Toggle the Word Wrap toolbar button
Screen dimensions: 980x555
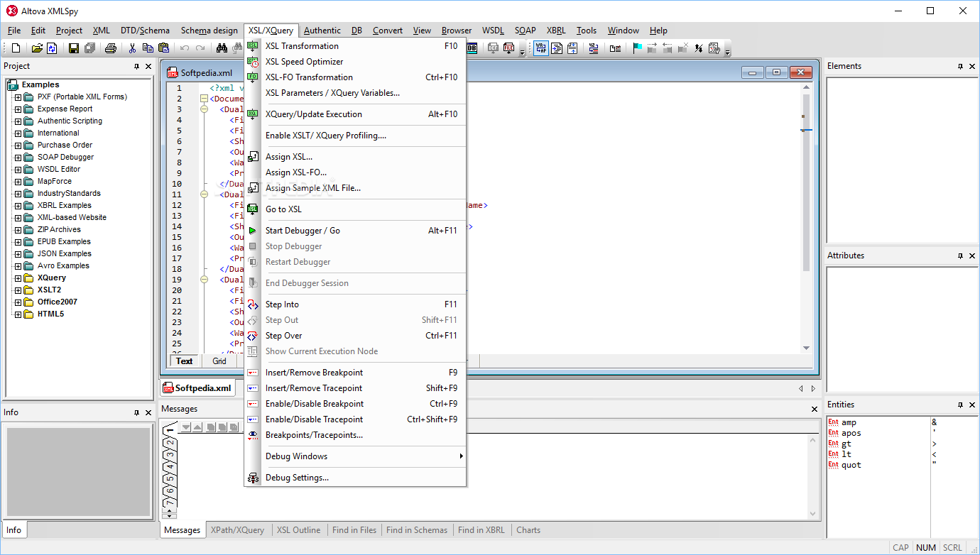pos(541,48)
